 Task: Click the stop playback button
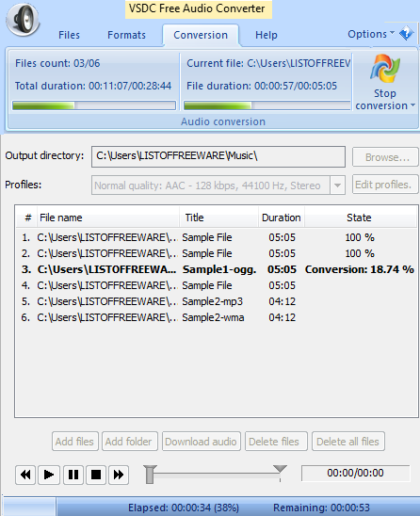pyautogui.click(x=96, y=475)
